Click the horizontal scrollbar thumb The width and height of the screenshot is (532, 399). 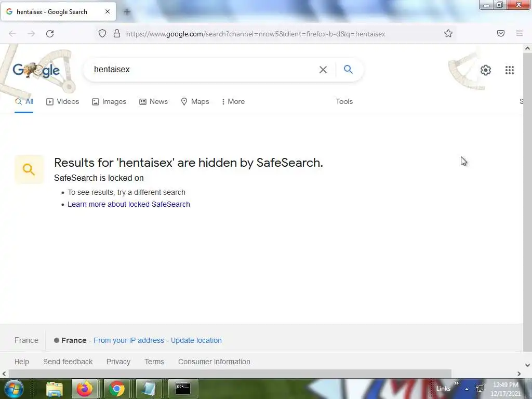pos(230,374)
